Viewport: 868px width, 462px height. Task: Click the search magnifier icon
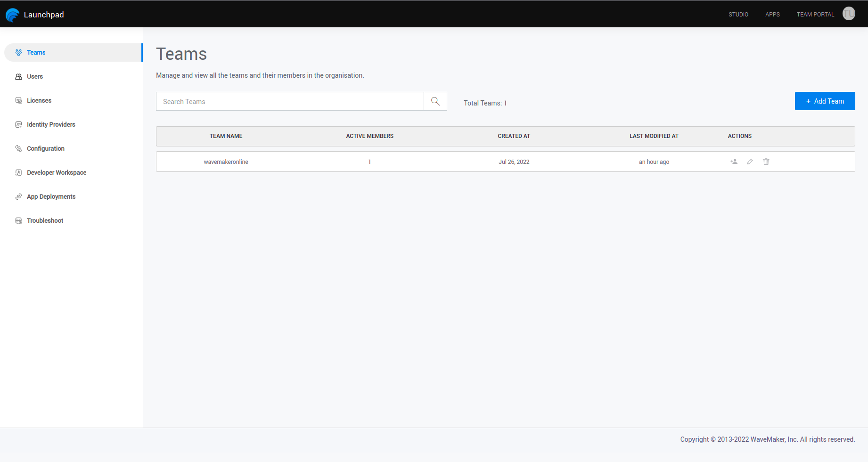435,101
